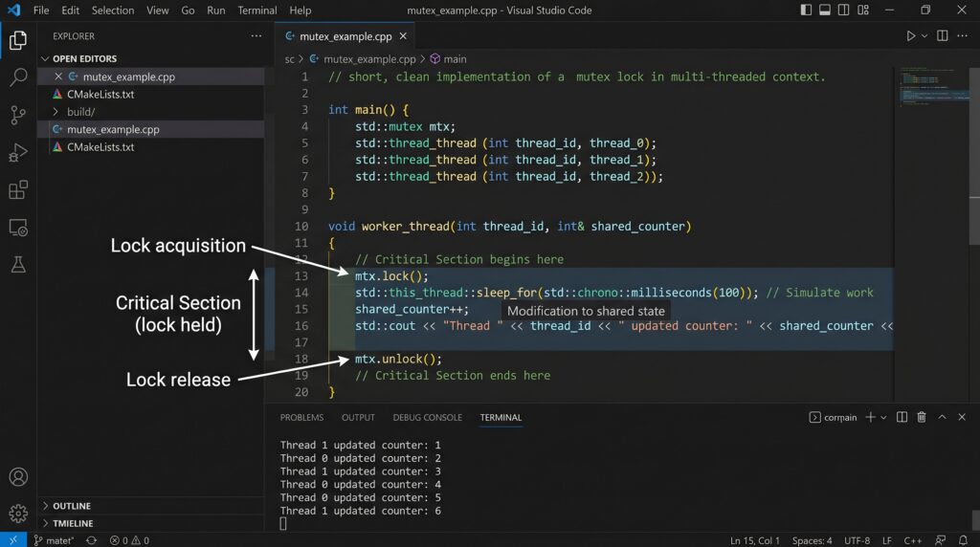Image resolution: width=980 pixels, height=547 pixels.
Task: Close the mutex_example.cpp editor tab
Action: pos(403,36)
